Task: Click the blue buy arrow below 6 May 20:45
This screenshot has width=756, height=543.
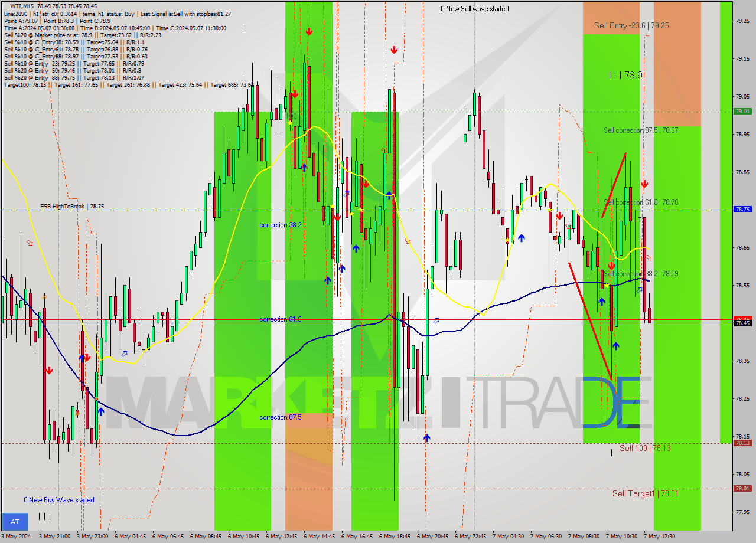Action: coord(428,438)
